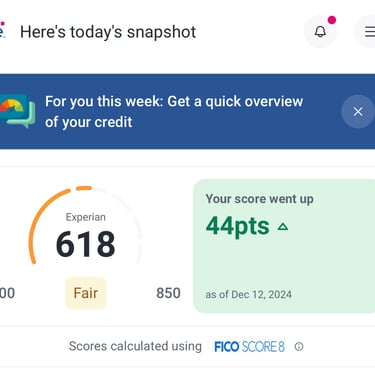Tap the 'Here's today's snapshot' heading
Viewport: 375px width, 375px height.
click(x=108, y=32)
